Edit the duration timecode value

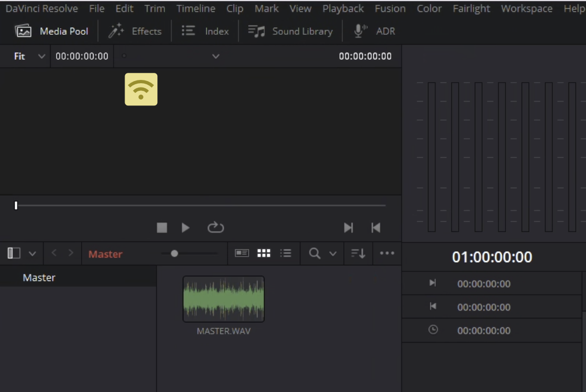tap(484, 331)
